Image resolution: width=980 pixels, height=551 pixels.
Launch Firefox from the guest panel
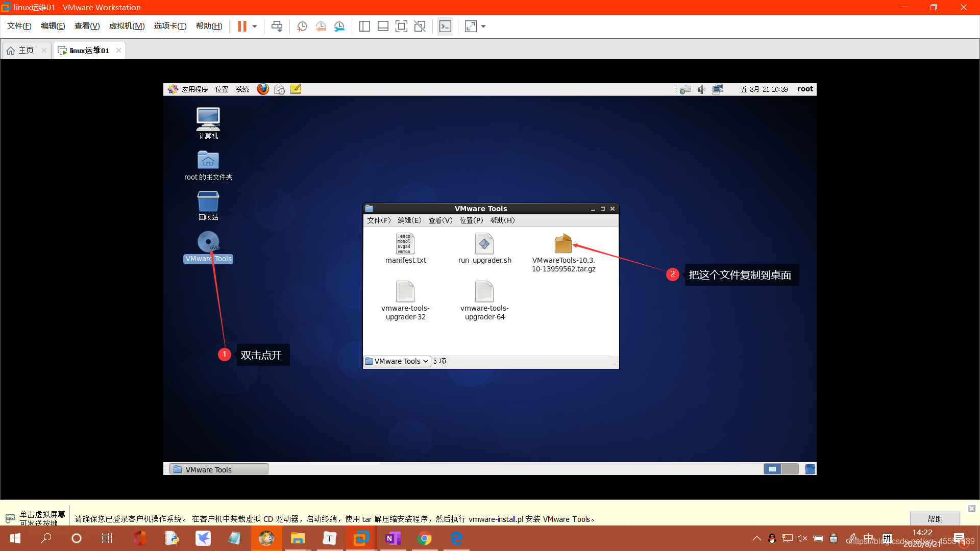263,89
